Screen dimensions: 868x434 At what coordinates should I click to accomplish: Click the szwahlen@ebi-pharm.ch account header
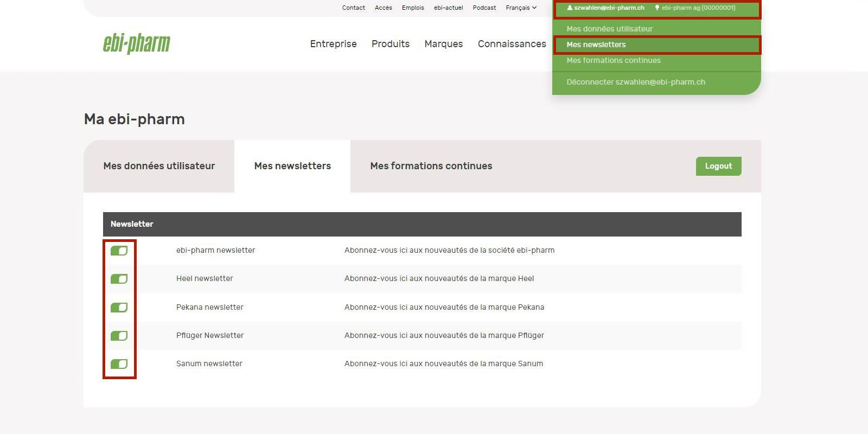[x=609, y=8]
